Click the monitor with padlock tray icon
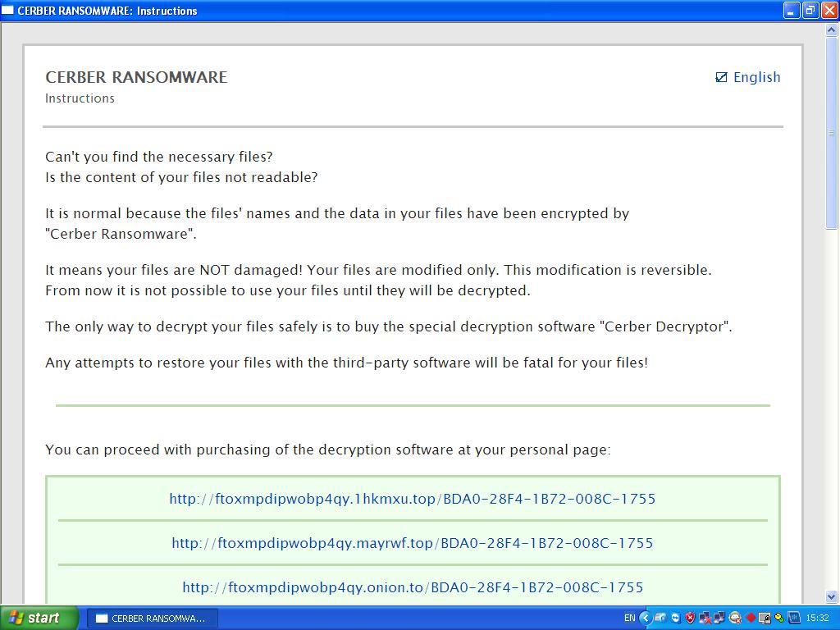 click(x=765, y=619)
